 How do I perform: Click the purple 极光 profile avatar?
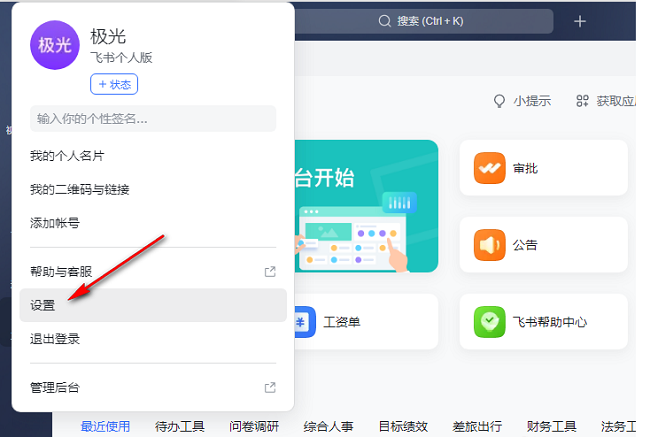click(x=53, y=45)
